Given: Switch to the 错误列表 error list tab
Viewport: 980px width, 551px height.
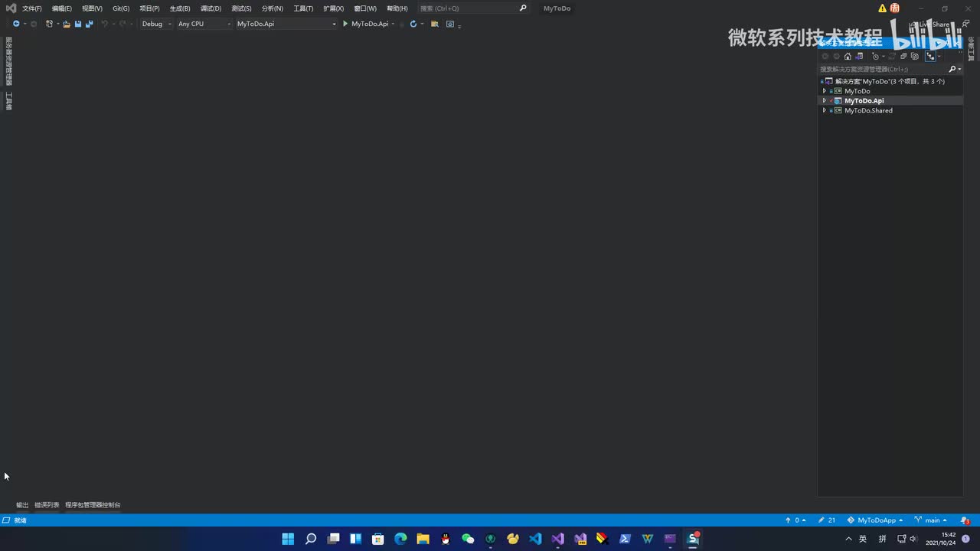Looking at the screenshot, I should [x=47, y=505].
